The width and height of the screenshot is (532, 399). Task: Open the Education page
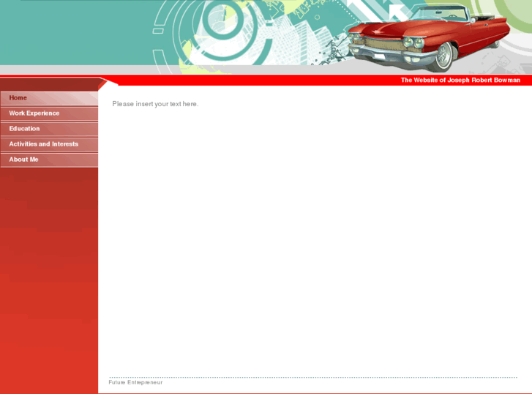coord(49,129)
